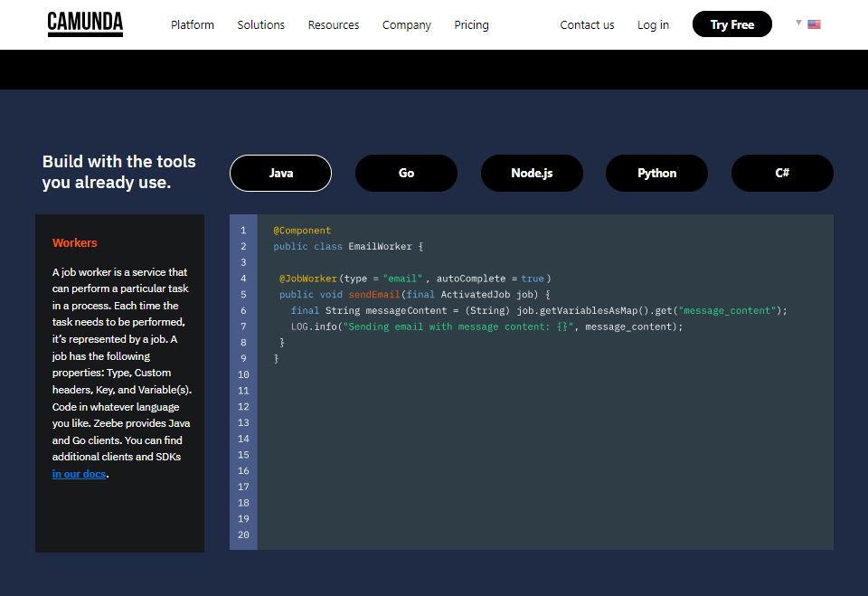The image size is (868, 596).
Task: Switch to the Python code tab
Action: click(x=656, y=174)
